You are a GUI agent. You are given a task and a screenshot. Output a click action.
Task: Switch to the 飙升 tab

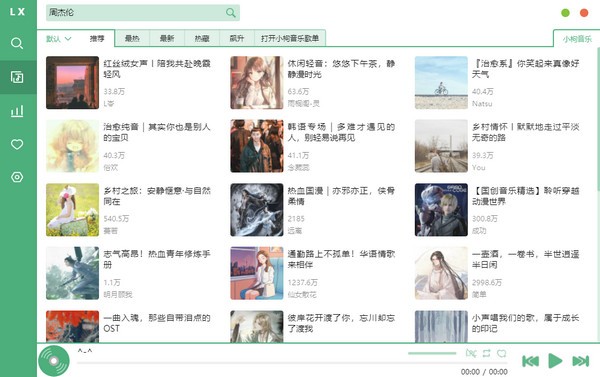[x=237, y=38]
